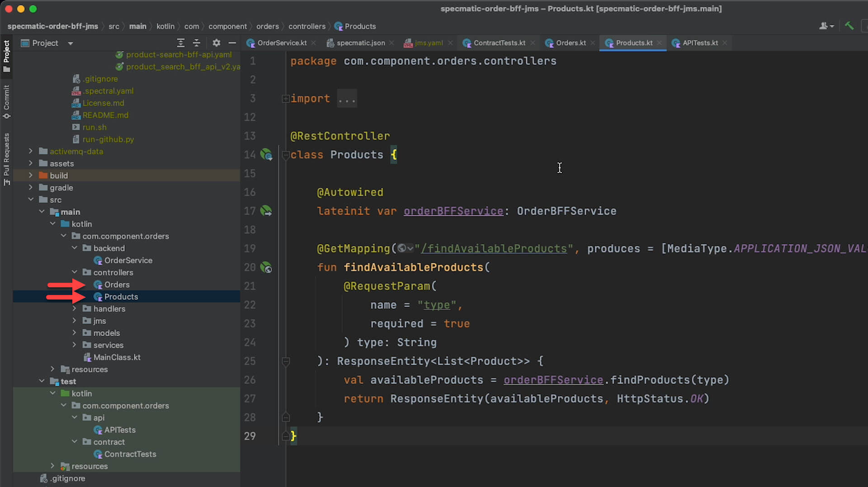Click the expand all tree icon

180,43
